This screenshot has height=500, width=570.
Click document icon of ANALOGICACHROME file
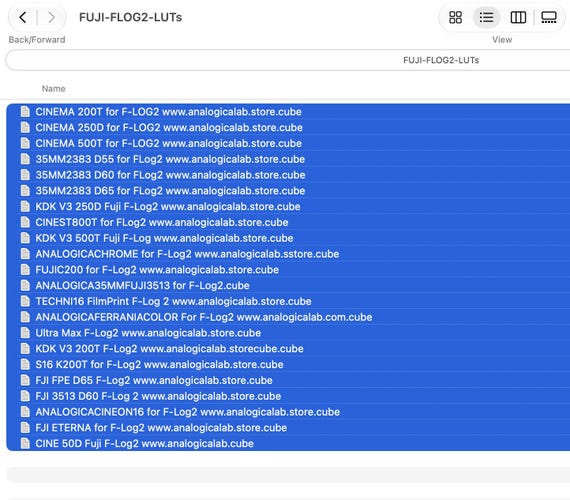click(x=25, y=254)
